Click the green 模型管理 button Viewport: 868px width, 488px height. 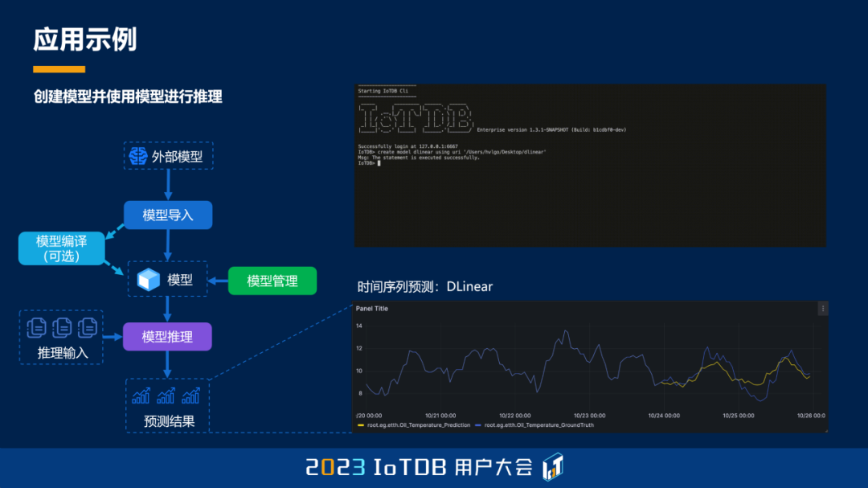click(x=273, y=281)
